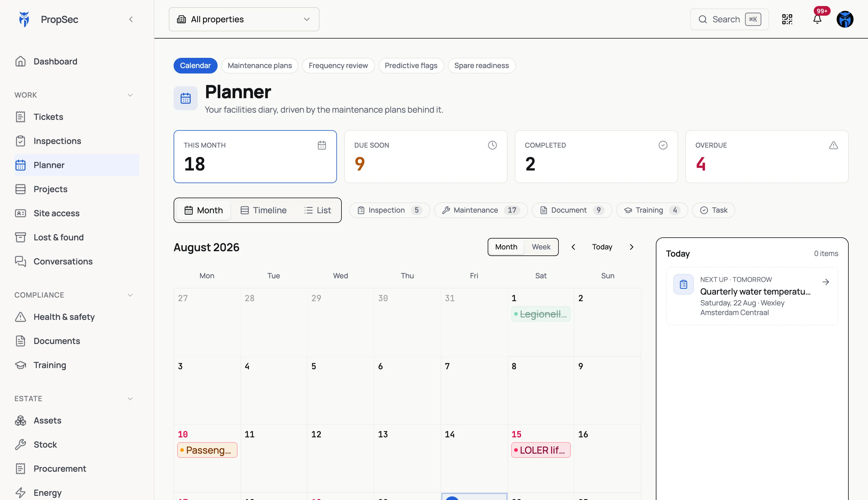868x500 pixels.
Task: Open the notifications bell
Action: (x=817, y=19)
